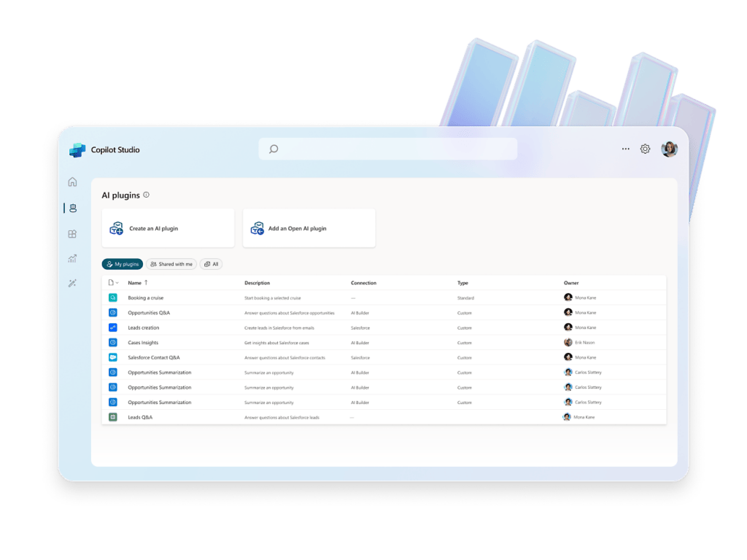Click the info icon beside AI plugins
747x560 pixels.
146,195
